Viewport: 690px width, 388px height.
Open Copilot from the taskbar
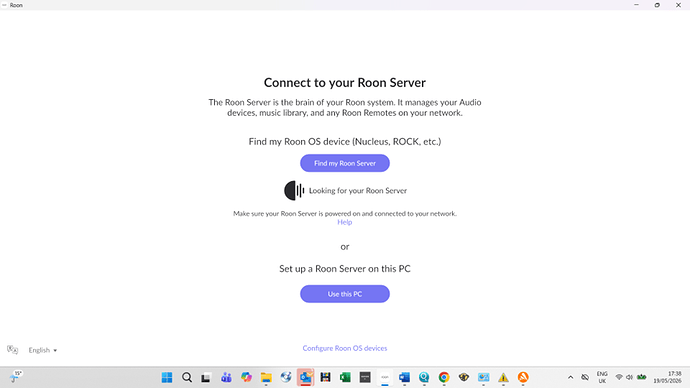click(x=246, y=377)
